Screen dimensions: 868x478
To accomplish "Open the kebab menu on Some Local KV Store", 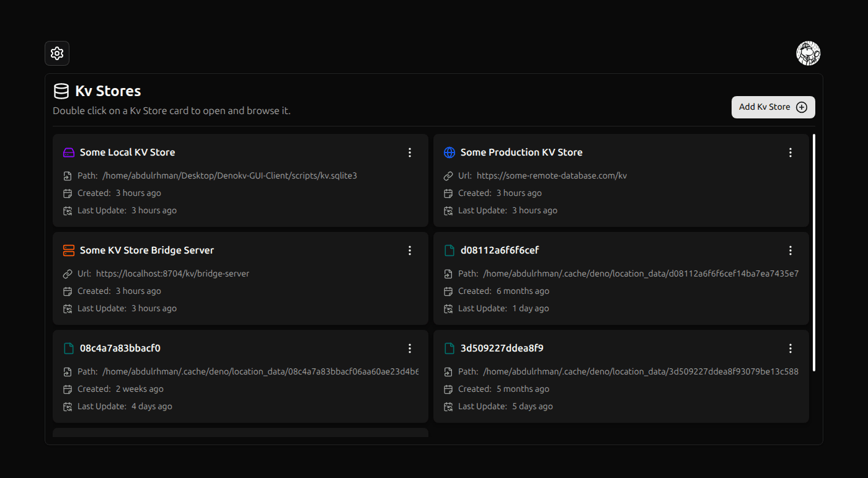I will (410, 152).
